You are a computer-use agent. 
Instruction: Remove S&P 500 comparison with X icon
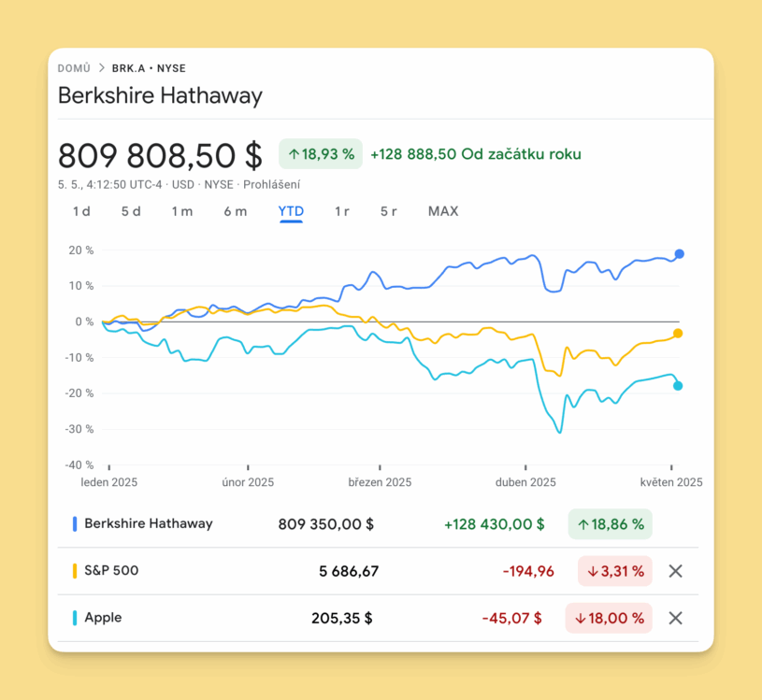[676, 571]
